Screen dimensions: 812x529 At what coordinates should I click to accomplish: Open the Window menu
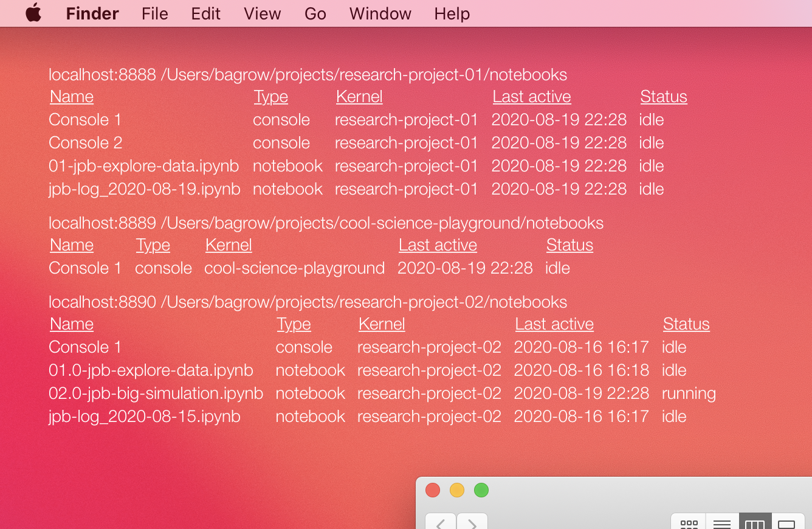pos(380,13)
